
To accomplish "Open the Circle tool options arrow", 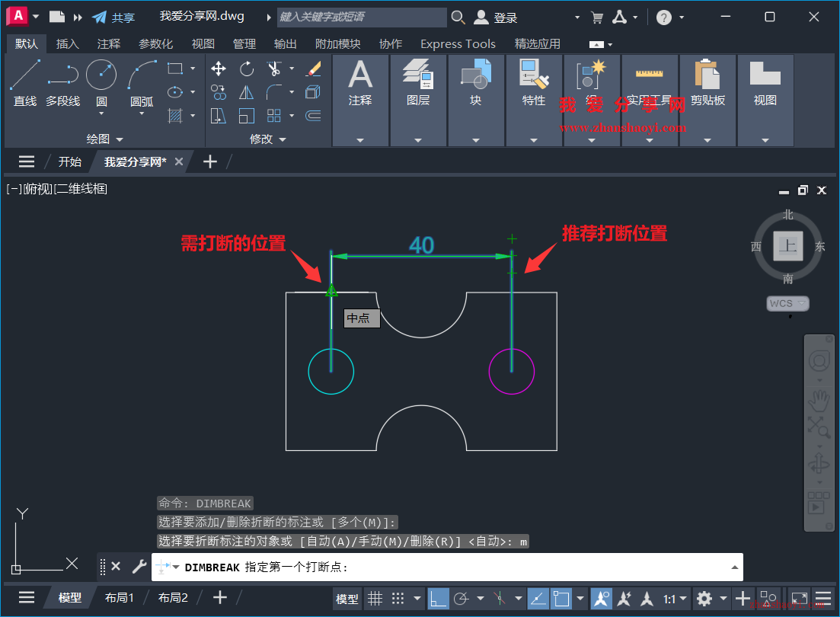I will click(101, 113).
